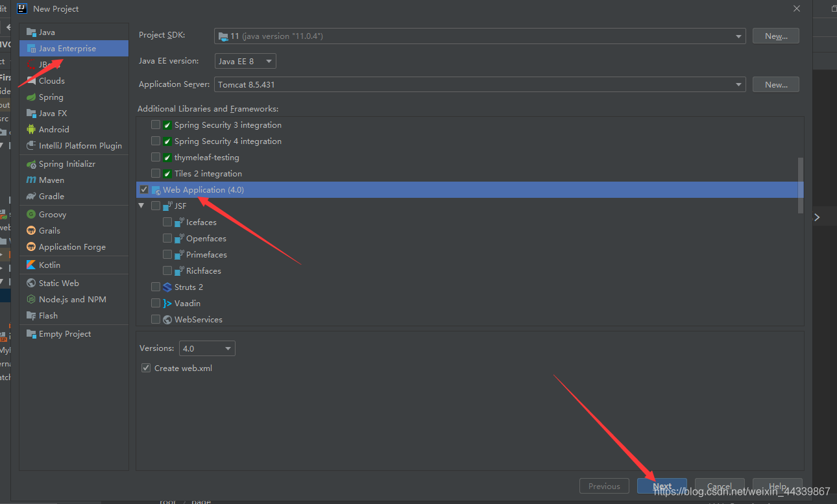Click the Spring leaf icon

click(x=31, y=97)
